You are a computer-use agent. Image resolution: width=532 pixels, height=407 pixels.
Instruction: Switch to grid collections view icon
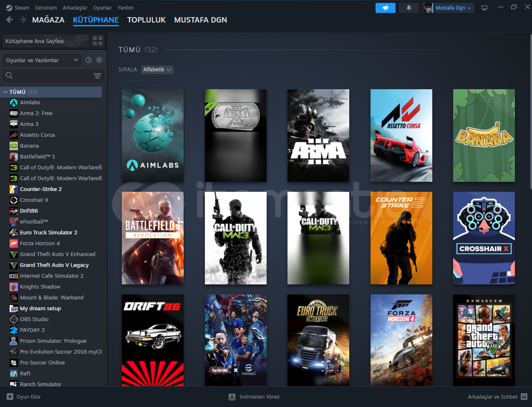tap(98, 41)
